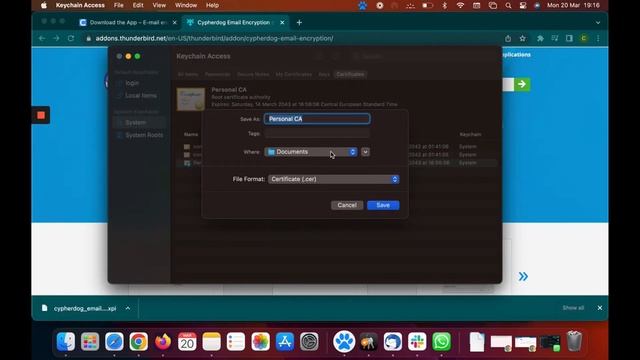Open Control Center in menu bar

[x=523, y=5]
